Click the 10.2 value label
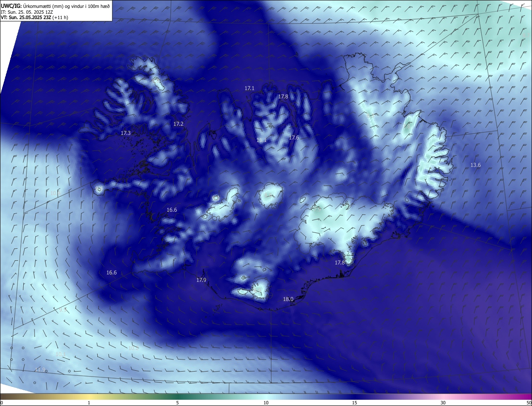Viewport: 532px width, 406px height. tap(133, 348)
